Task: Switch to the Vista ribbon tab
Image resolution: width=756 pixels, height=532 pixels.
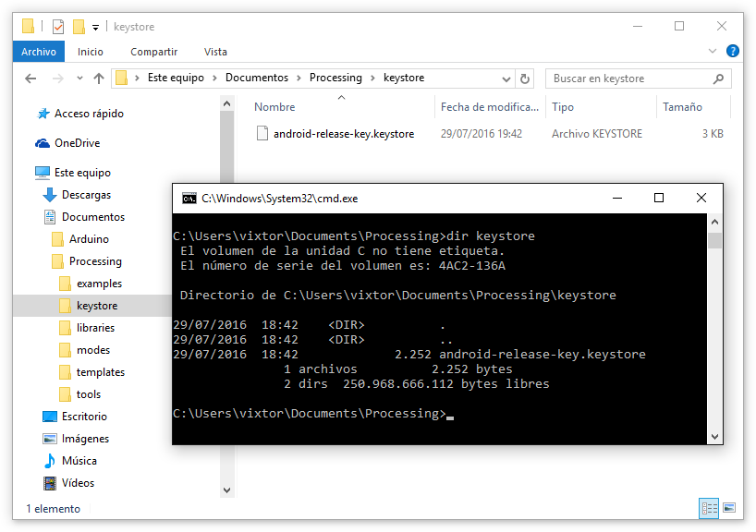Action: (215, 52)
